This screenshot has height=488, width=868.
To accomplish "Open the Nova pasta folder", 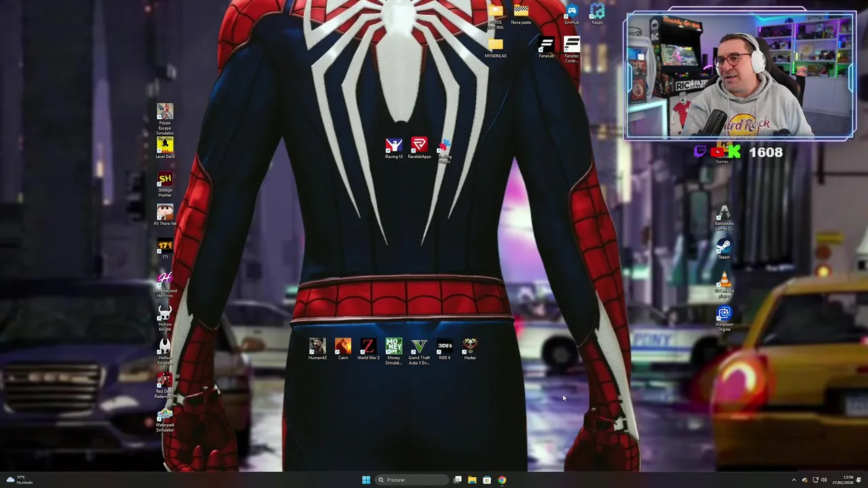I will (x=521, y=14).
